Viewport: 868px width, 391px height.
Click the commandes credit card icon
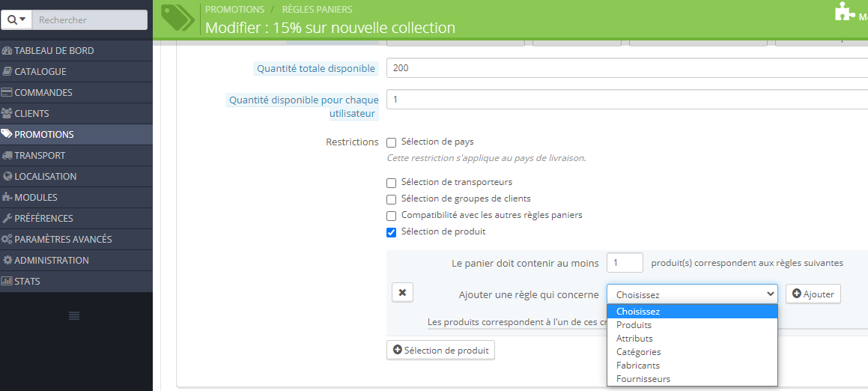7,92
